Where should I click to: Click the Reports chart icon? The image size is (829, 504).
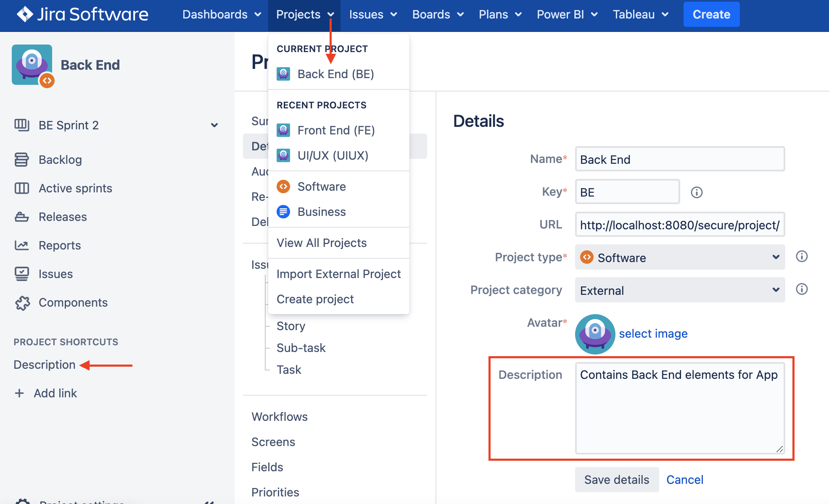coord(21,245)
